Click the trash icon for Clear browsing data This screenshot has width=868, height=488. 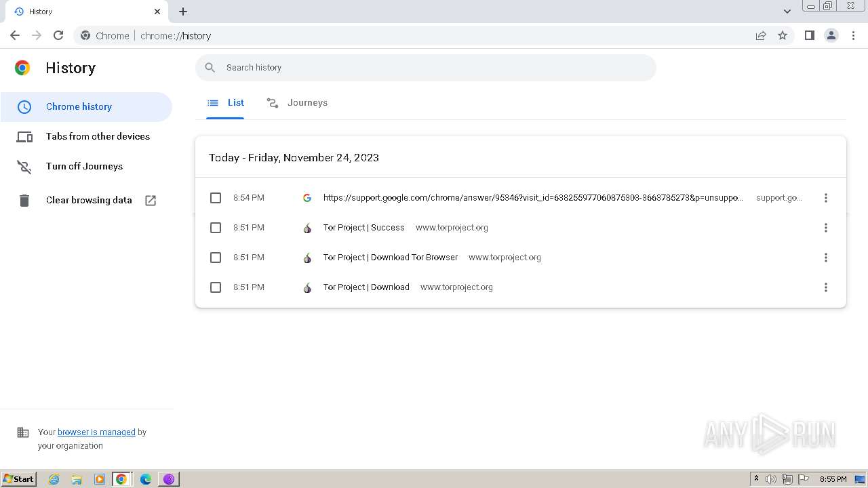coord(24,200)
